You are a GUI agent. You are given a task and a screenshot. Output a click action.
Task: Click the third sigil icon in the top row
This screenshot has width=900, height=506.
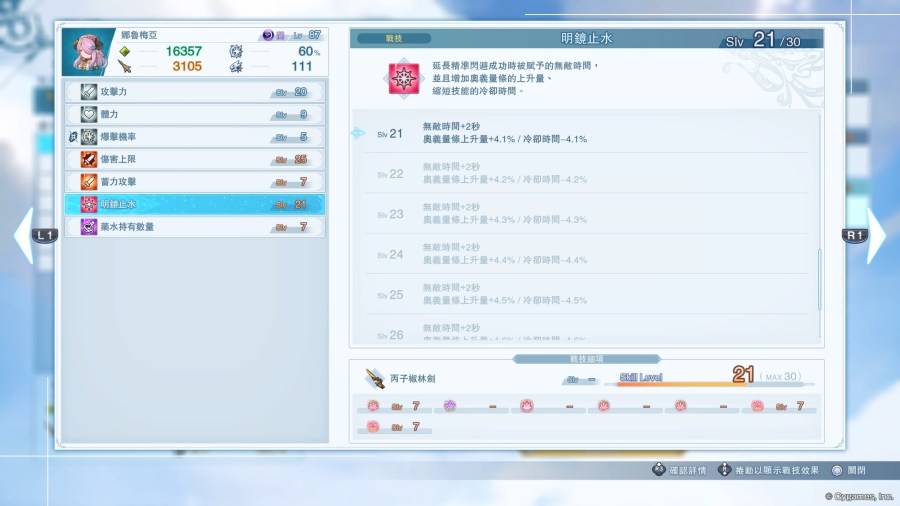tap(526, 406)
